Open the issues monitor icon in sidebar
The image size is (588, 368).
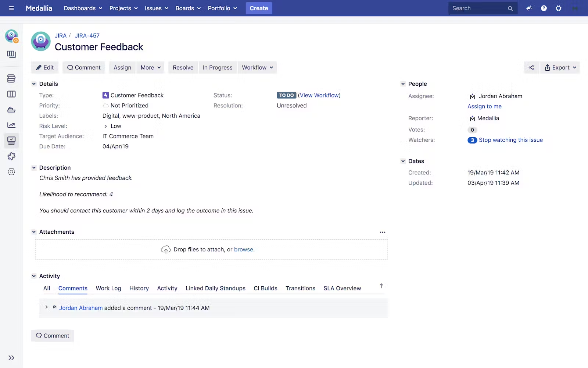pyautogui.click(x=11, y=141)
